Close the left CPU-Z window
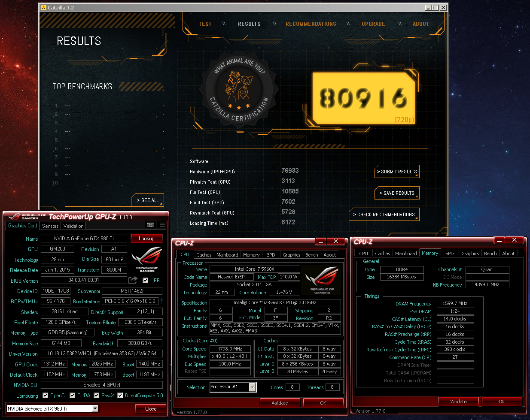The image size is (530, 420). 335,242
